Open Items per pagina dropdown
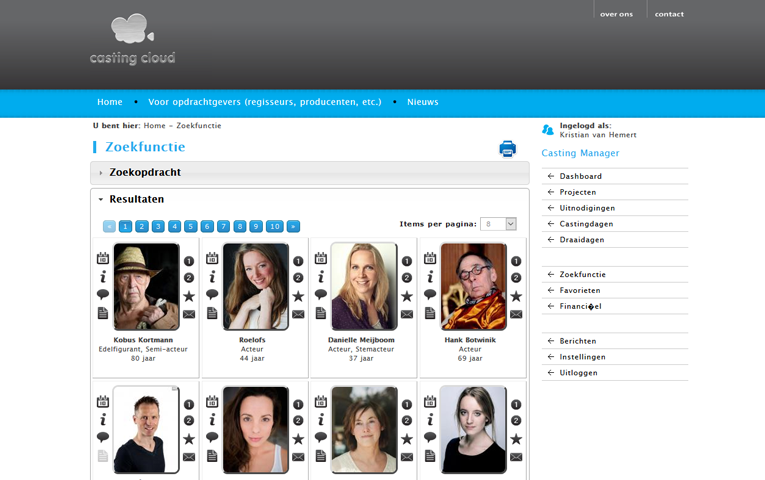 coord(498,224)
